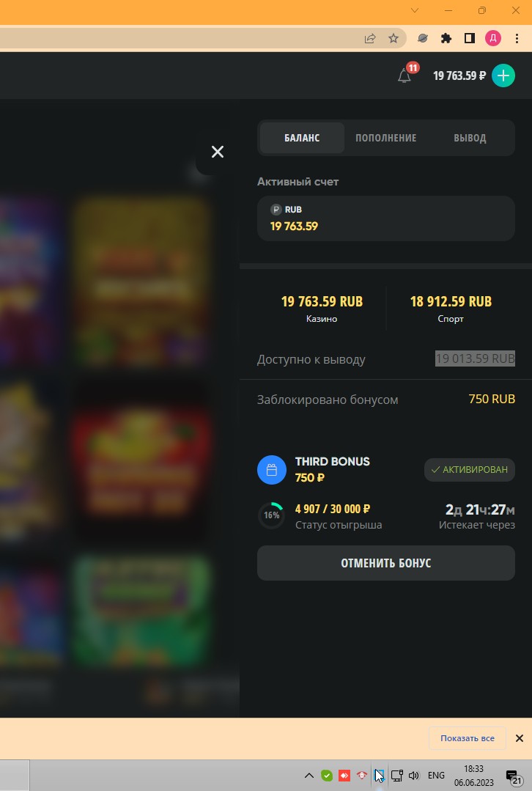The height and width of the screenshot is (791, 532).
Task: Bookmark this page with the star icon
Action: click(x=394, y=38)
